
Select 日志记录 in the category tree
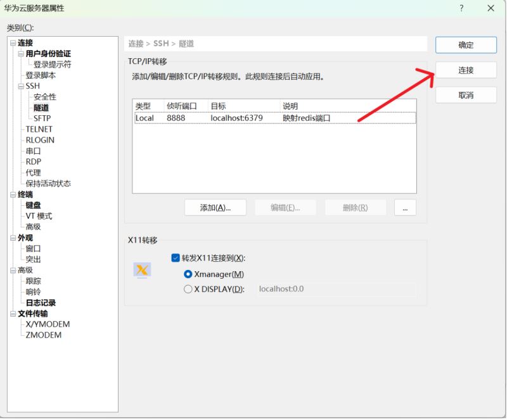point(41,303)
